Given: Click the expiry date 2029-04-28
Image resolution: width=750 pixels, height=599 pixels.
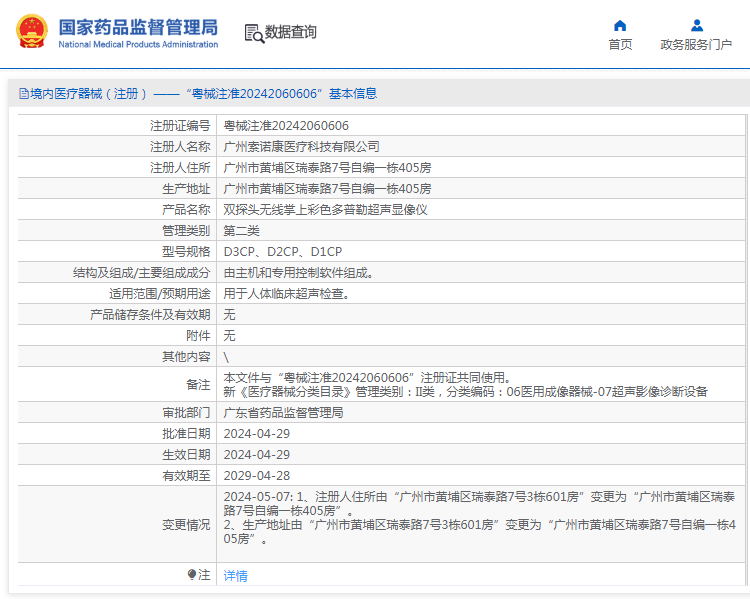Looking at the screenshot, I should tap(256, 476).
